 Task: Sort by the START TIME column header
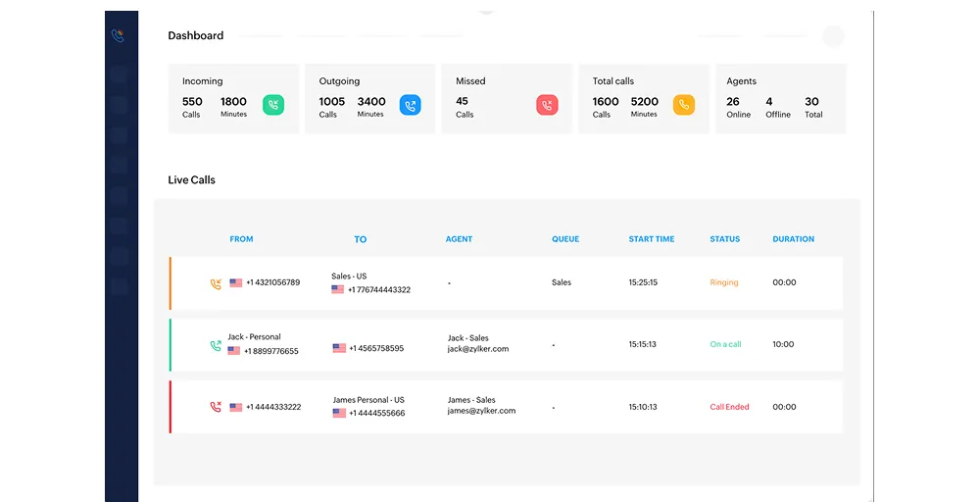652,239
